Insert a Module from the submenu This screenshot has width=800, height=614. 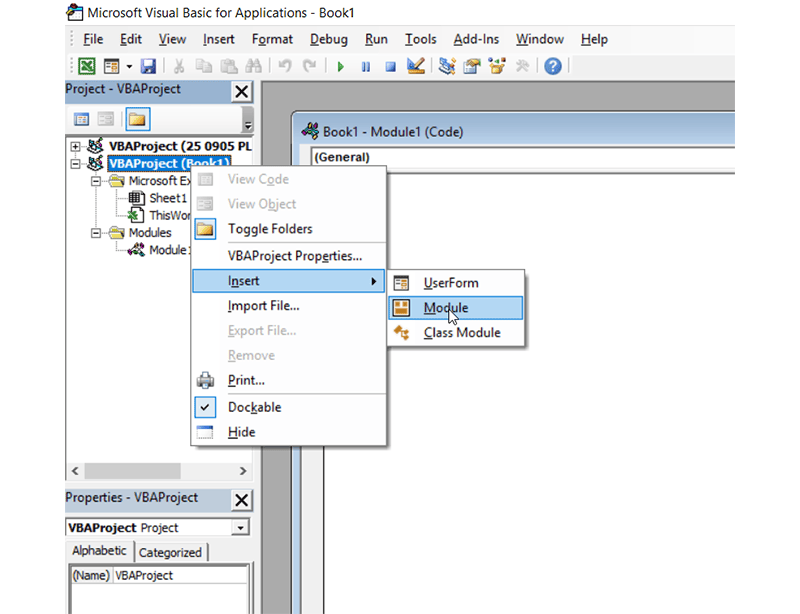pyautogui.click(x=456, y=308)
